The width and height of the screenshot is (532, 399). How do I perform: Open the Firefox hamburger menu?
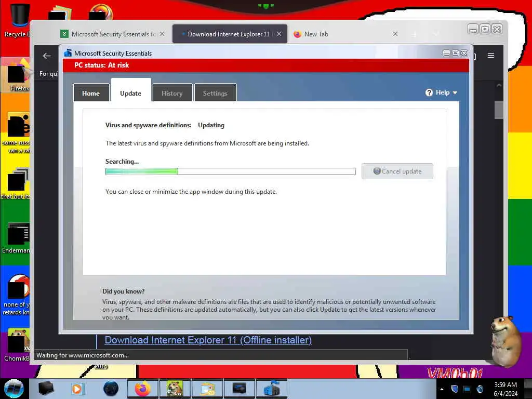(x=490, y=55)
